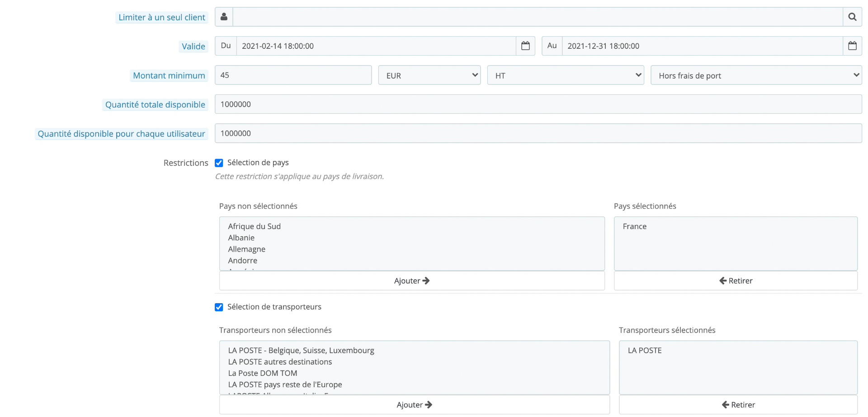
Task: Expand the HT tax dropdown
Action: pyautogui.click(x=565, y=75)
